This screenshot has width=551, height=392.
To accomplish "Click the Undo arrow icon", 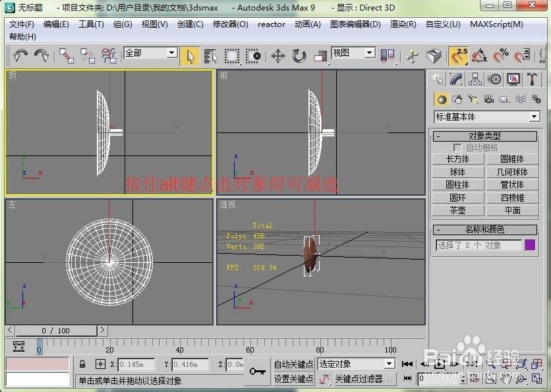I will (20, 55).
